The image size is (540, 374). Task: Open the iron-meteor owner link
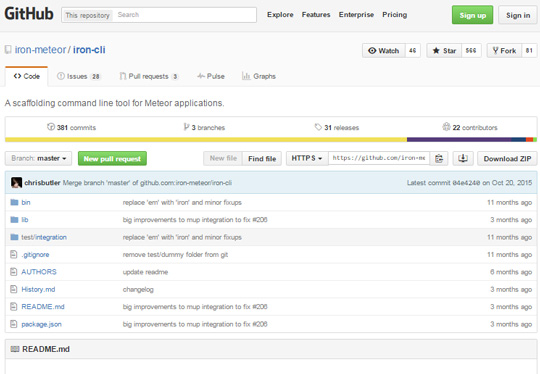(40, 50)
